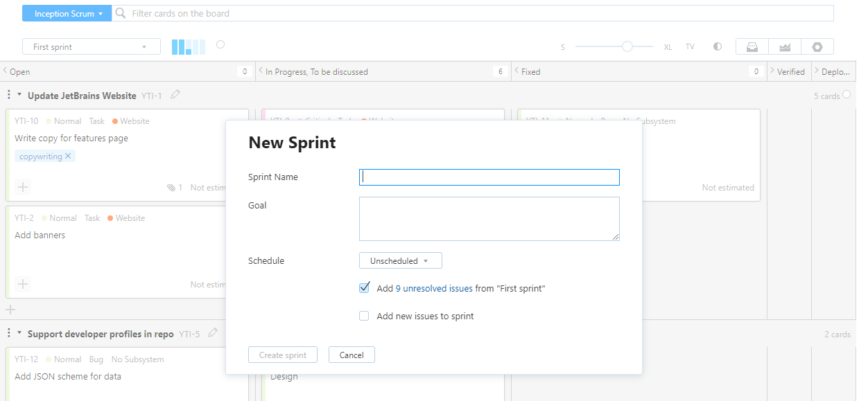Uncheck Add unresolved issues from First sprint
The width and height of the screenshot is (868, 401).
click(x=364, y=288)
